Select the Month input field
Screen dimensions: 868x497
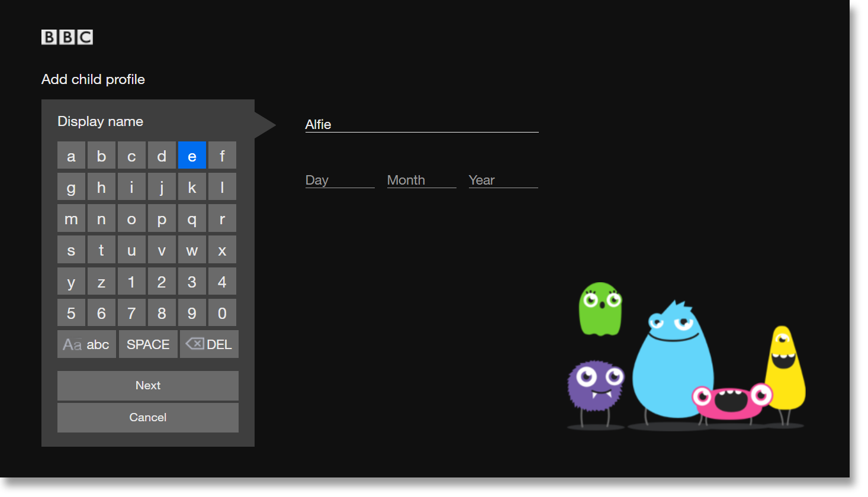(421, 180)
